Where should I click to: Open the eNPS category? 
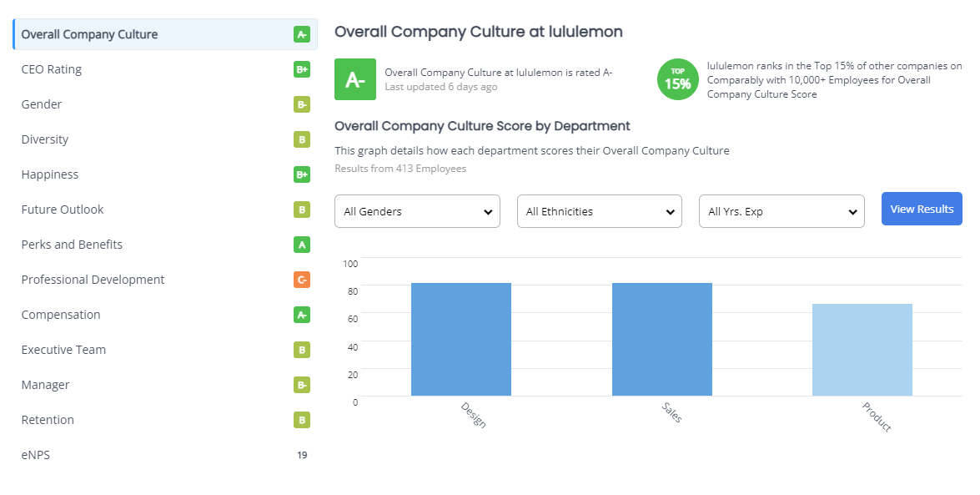[165, 455]
